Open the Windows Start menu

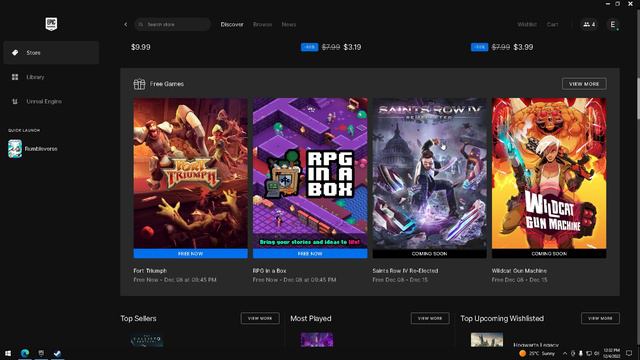pyautogui.click(x=8, y=353)
